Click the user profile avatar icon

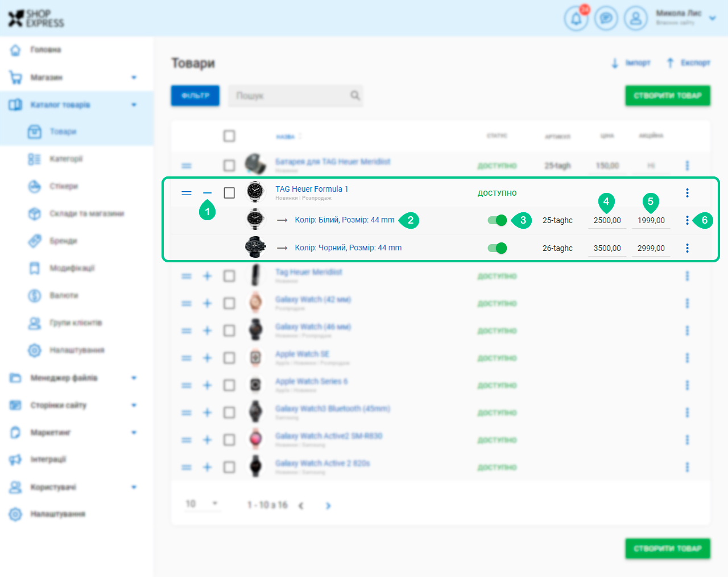point(636,19)
